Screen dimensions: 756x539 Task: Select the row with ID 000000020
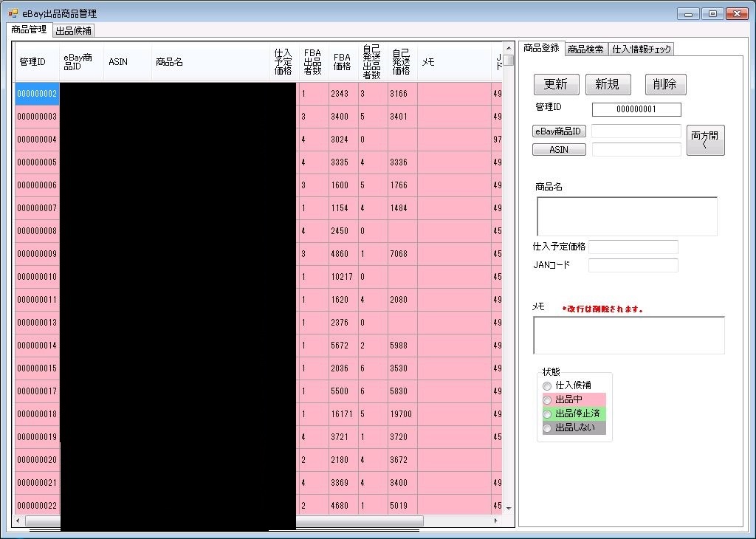tap(258, 460)
